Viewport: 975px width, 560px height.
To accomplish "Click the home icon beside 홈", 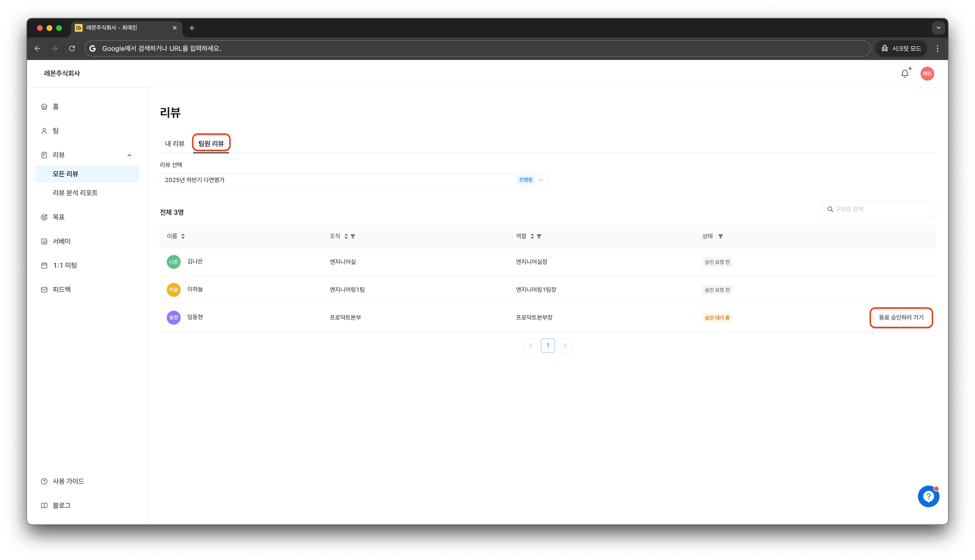I will tap(44, 107).
